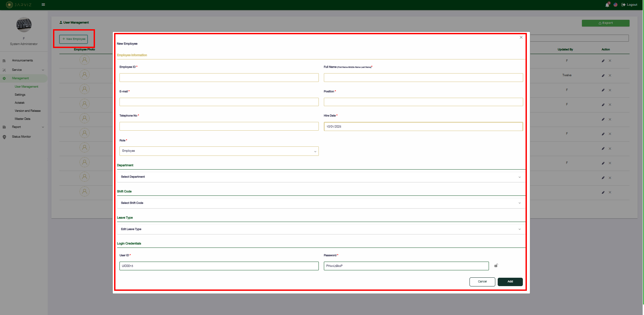Expand the Select Department section
Screen dimensions: 644x315
(x=321, y=177)
